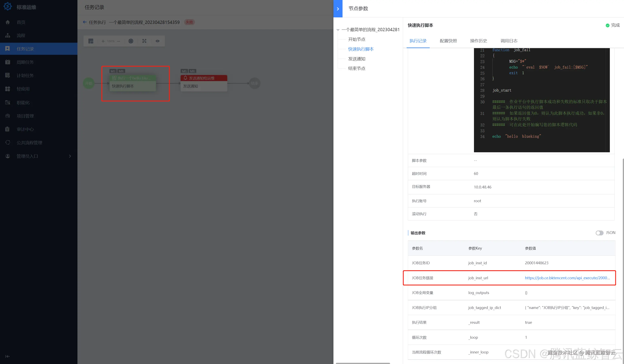This screenshot has height=364, width=624.
Task: Click the collapse sidebar icon at bottom
Action: pos(8,356)
